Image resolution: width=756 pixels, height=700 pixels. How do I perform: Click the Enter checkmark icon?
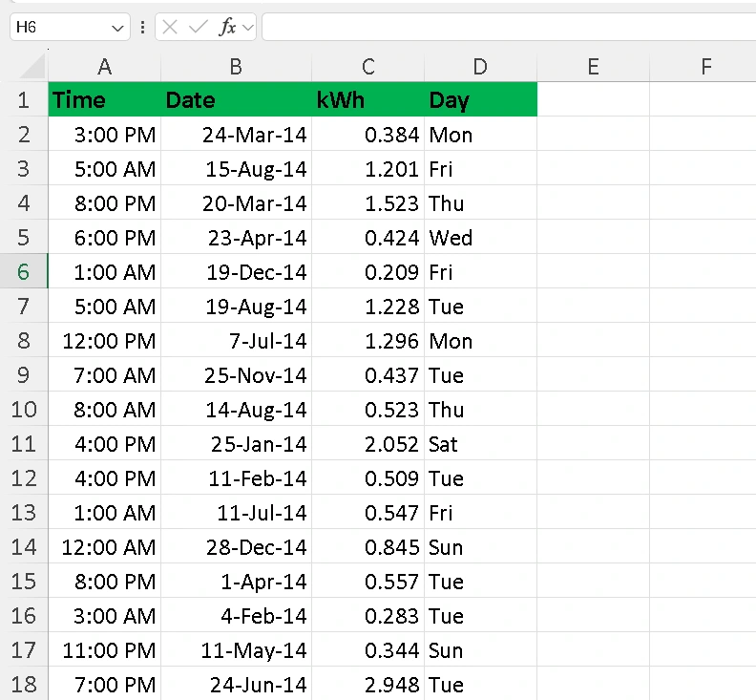(x=199, y=28)
